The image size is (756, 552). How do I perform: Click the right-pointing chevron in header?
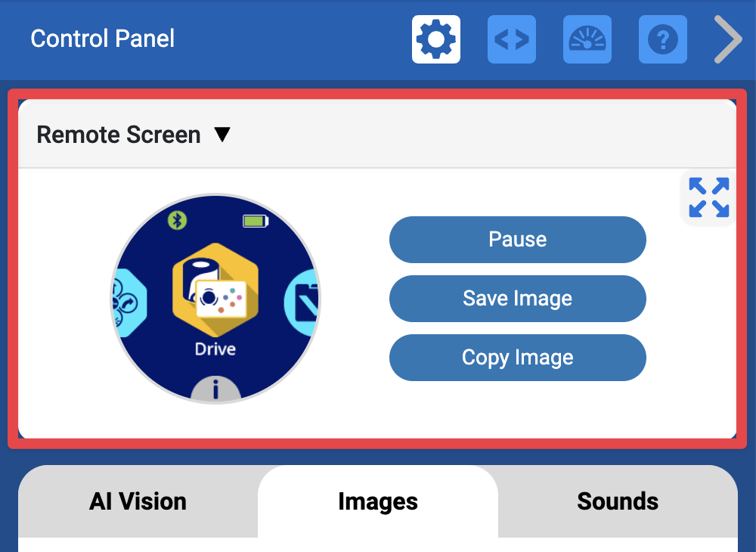click(x=727, y=39)
